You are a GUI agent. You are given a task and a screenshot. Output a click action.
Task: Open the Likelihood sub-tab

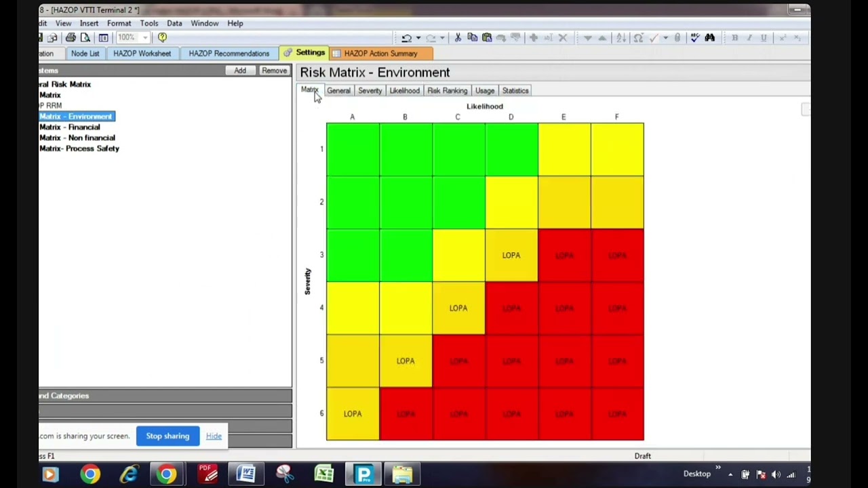404,91
